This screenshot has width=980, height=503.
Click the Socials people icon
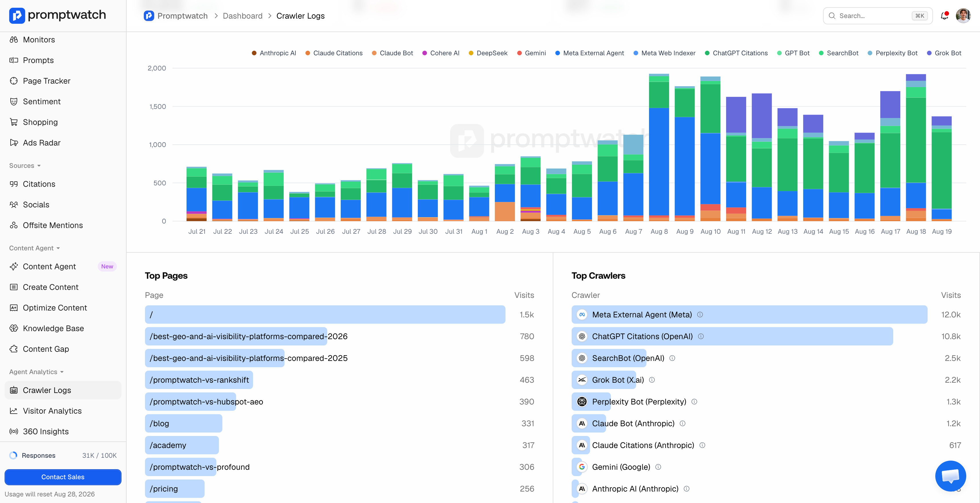click(x=14, y=205)
